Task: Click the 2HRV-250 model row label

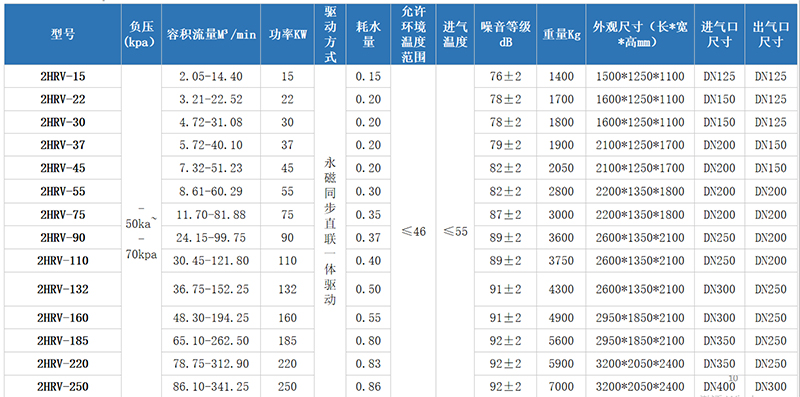Action: tap(63, 387)
